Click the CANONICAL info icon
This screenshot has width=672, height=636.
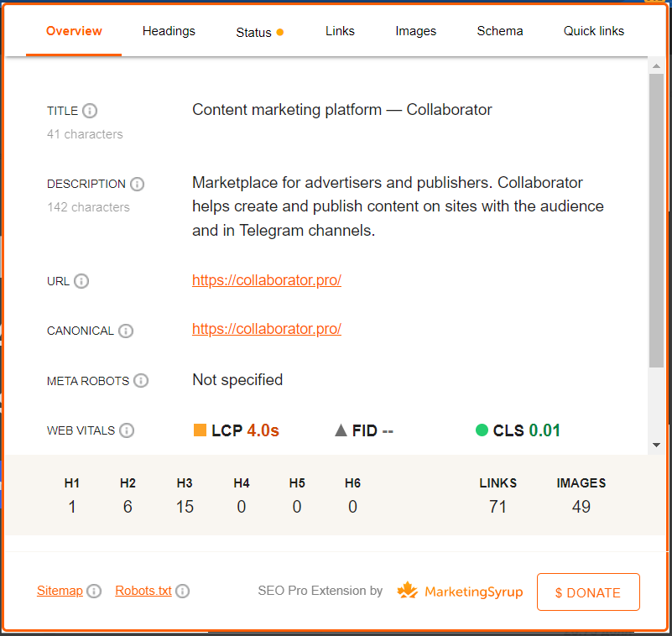coord(126,331)
